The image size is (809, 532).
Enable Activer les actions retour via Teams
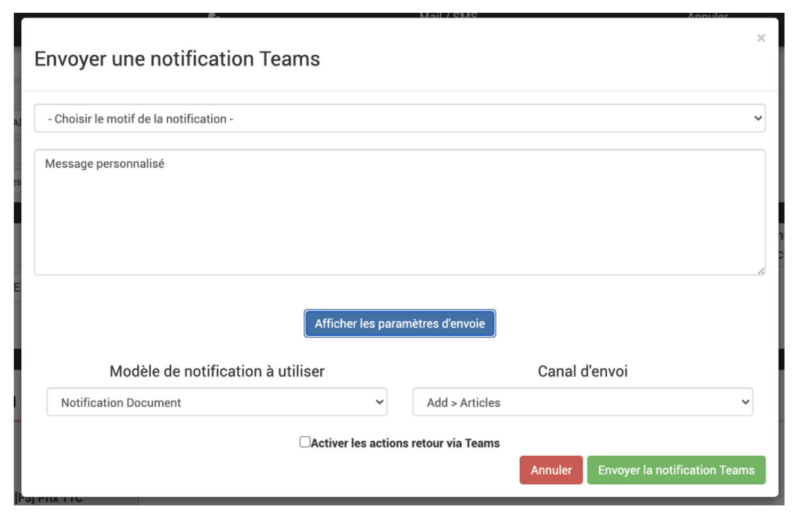coord(305,442)
